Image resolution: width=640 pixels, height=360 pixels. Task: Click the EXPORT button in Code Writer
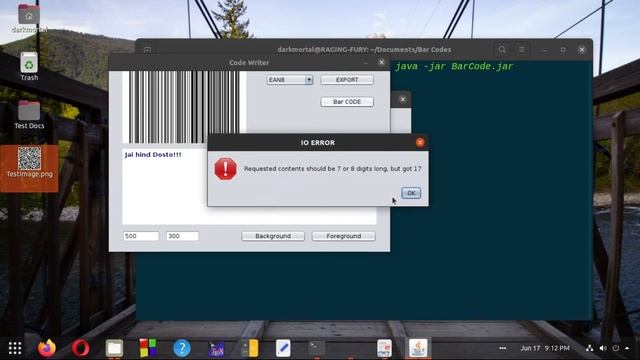(347, 80)
